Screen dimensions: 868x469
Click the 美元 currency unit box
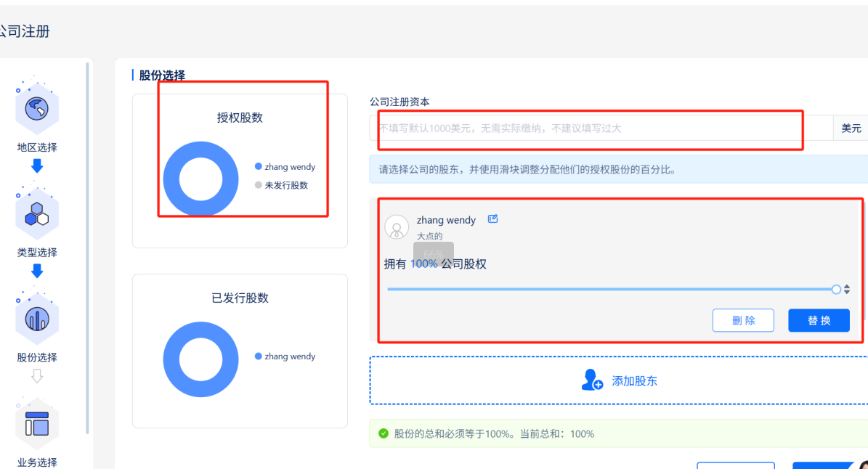(x=851, y=129)
